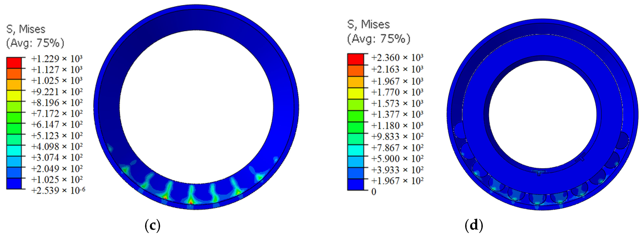This screenshot has width=644, height=238.
Task: Click the value +2.049 × 10²
Action: [57, 169]
